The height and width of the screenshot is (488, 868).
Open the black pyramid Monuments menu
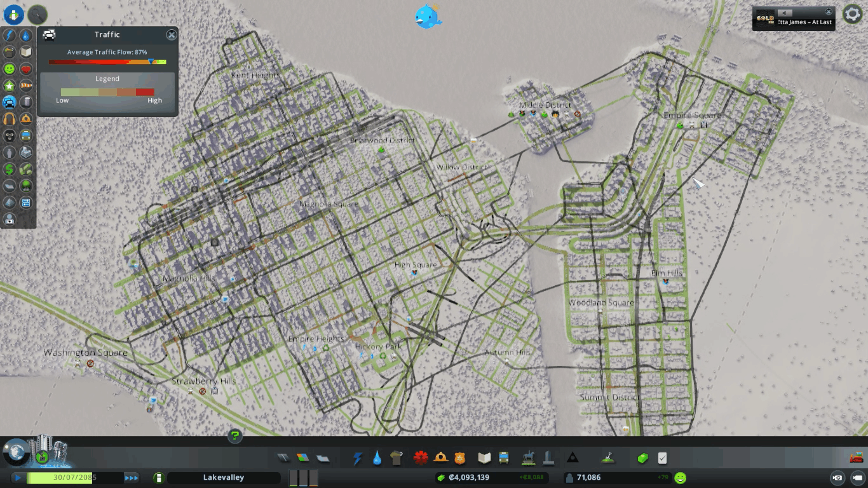(573, 457)
